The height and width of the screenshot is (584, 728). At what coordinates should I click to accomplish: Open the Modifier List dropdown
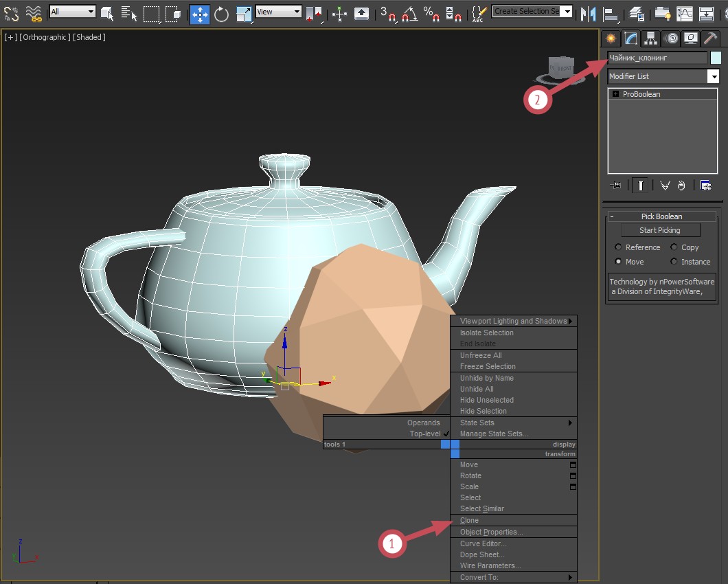(663, 76)
